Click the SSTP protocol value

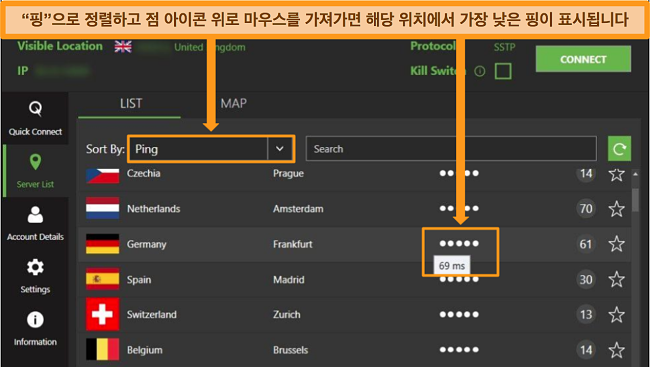504,47
